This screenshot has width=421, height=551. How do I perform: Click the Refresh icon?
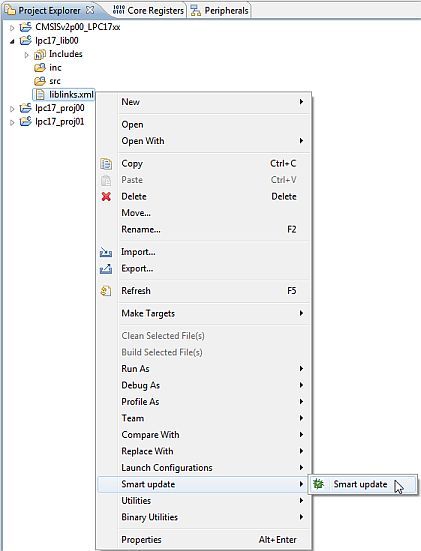coord(106,291)
